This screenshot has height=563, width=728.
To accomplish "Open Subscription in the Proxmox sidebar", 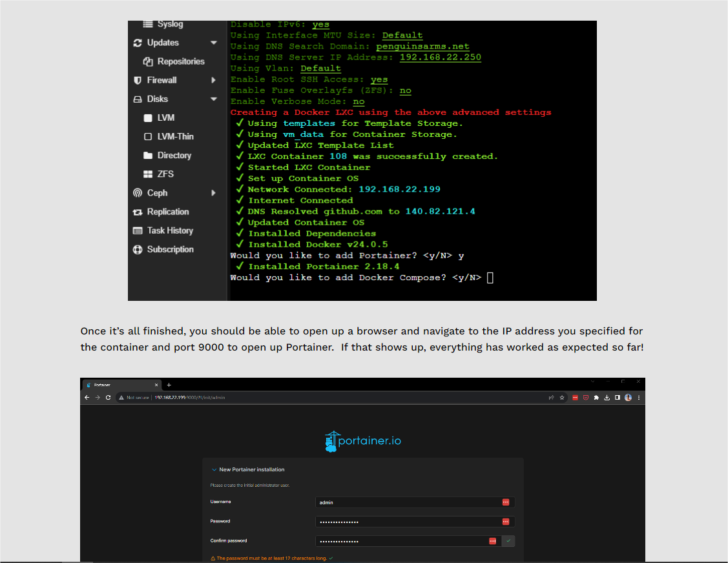I will [x=170, y=250].
